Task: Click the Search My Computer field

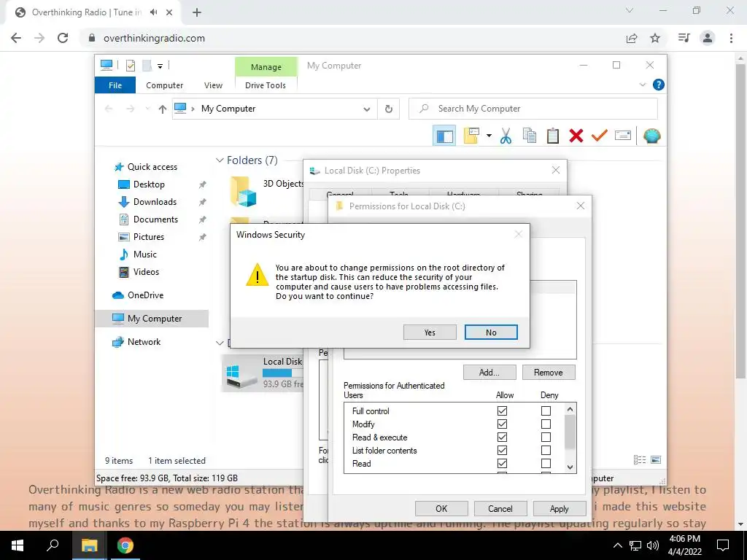Action: (533, 109)
